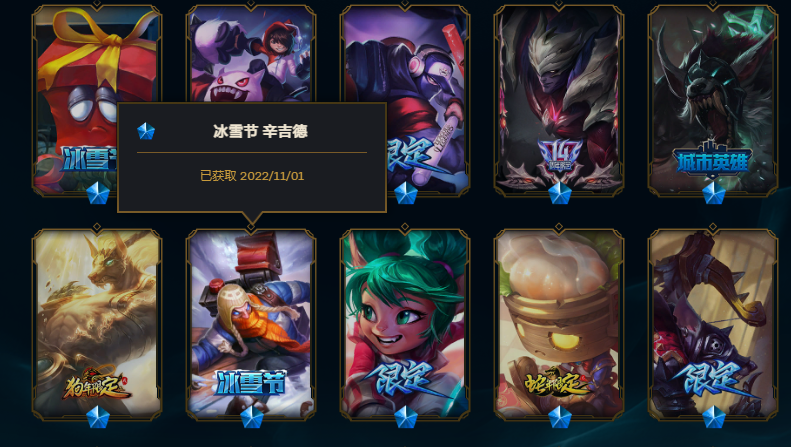
Task: Click the blue gem under green-haired 限定 skin
Action: click(406, 417)
